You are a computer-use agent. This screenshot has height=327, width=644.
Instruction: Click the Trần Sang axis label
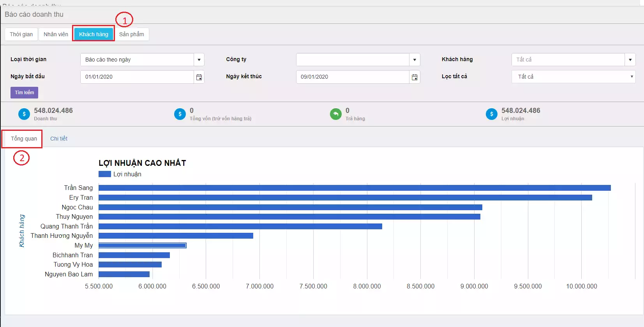point(78,188)
